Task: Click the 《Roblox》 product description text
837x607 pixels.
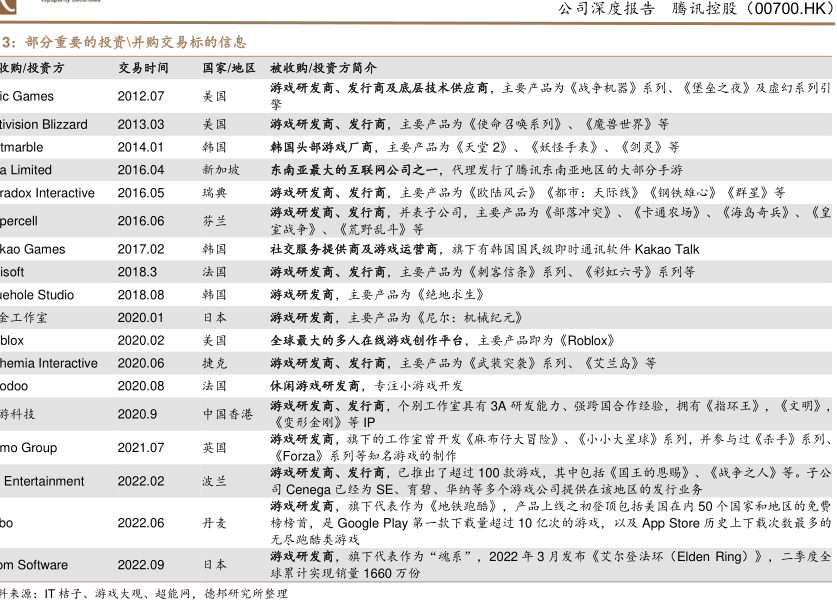Action: [x=596, y=340]
